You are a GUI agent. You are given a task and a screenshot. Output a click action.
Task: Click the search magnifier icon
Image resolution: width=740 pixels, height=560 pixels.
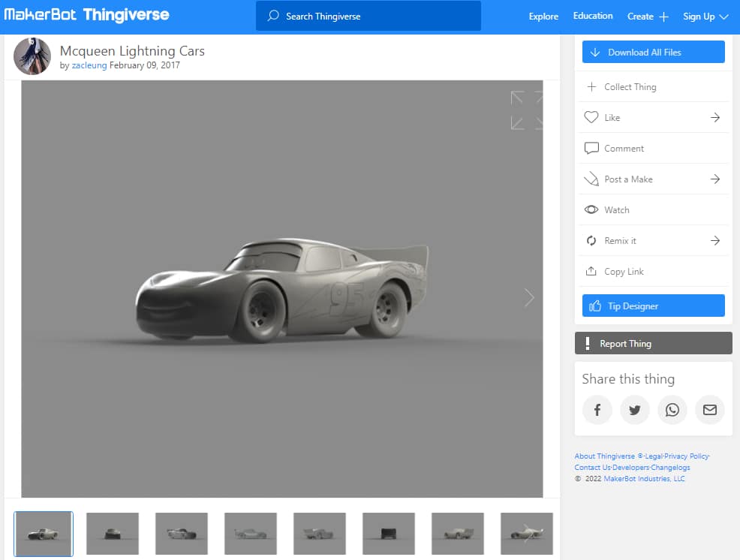point(273,16)
